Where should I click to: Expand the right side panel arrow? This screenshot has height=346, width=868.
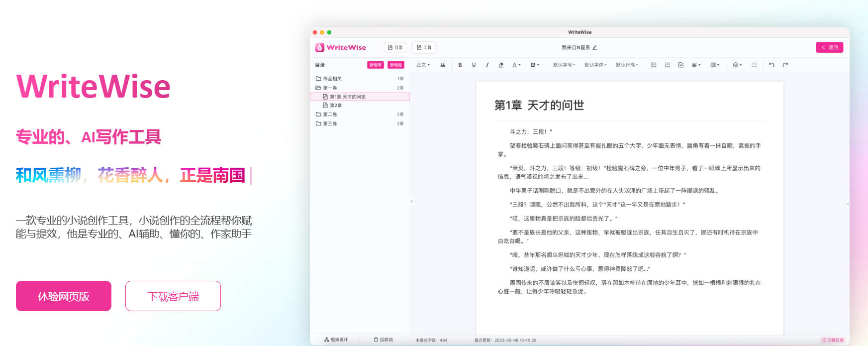tap(848, 204)
